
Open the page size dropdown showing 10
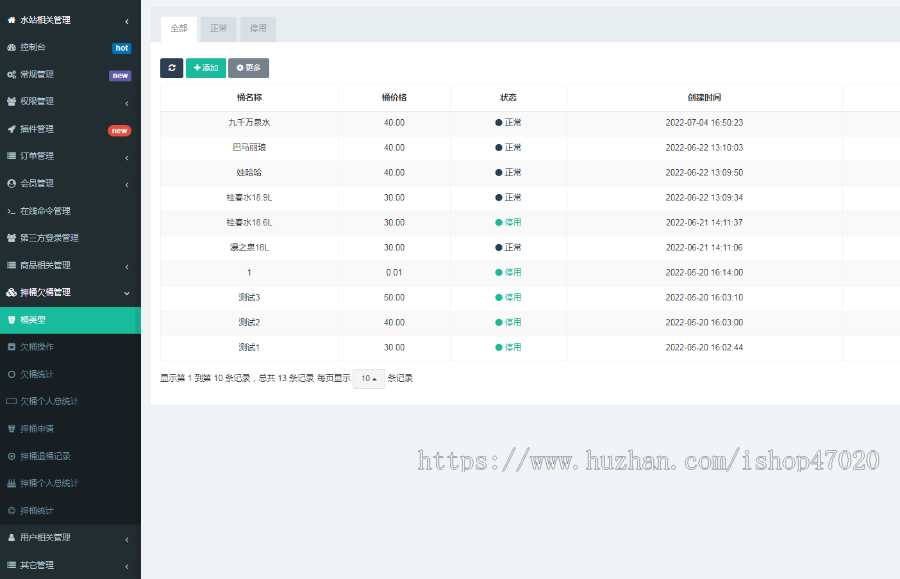tap(368, 379)
